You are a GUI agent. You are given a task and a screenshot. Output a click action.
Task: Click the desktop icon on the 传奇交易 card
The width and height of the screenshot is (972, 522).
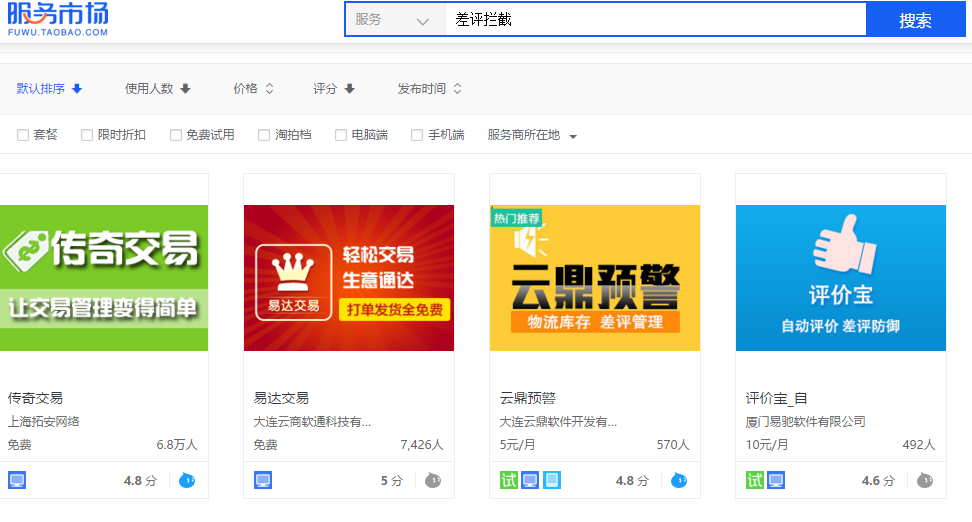click(17, 480)
